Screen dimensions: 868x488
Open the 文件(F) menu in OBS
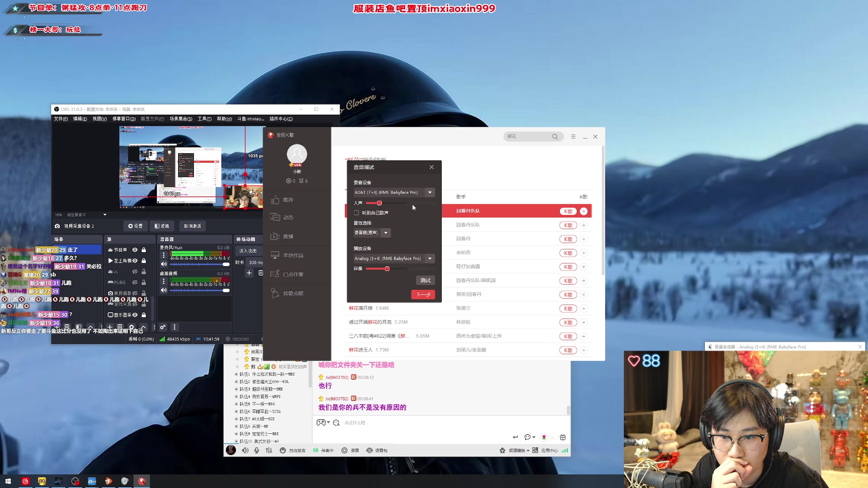pyautogui.click(x=61, y=119)
